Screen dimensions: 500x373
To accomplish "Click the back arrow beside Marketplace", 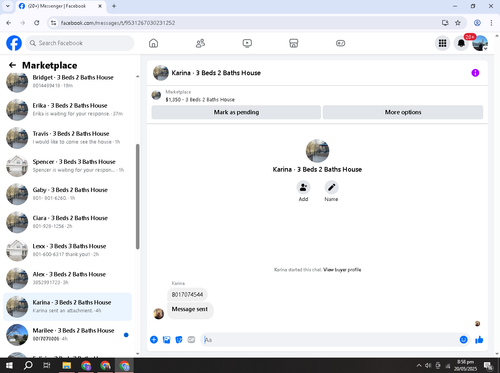I will [12, 65].
